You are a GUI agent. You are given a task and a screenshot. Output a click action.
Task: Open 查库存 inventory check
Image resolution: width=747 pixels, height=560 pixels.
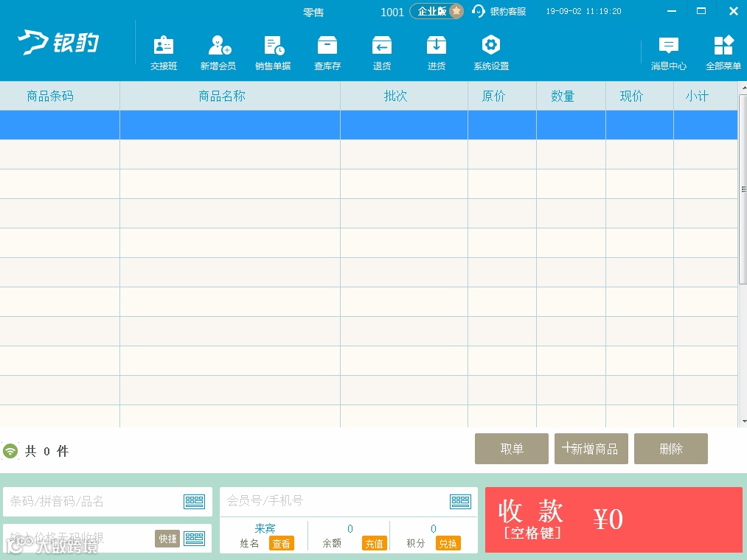coord(327,53)
